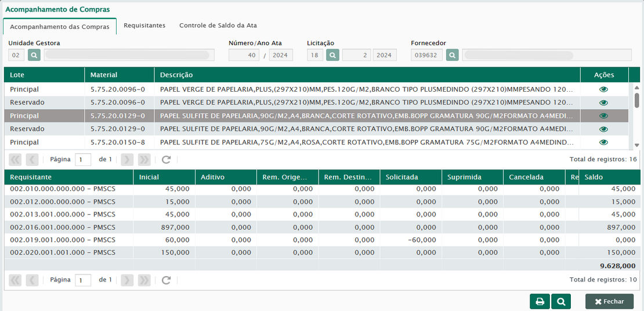
Task: View details of first Principal row 5.75.20.0096-0
Action: pos(603,89)
